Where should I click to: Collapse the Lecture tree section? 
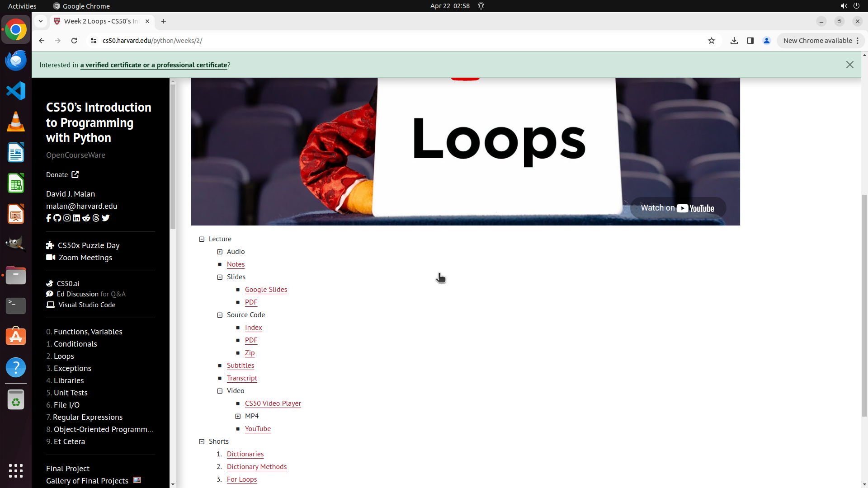point(202,239)
